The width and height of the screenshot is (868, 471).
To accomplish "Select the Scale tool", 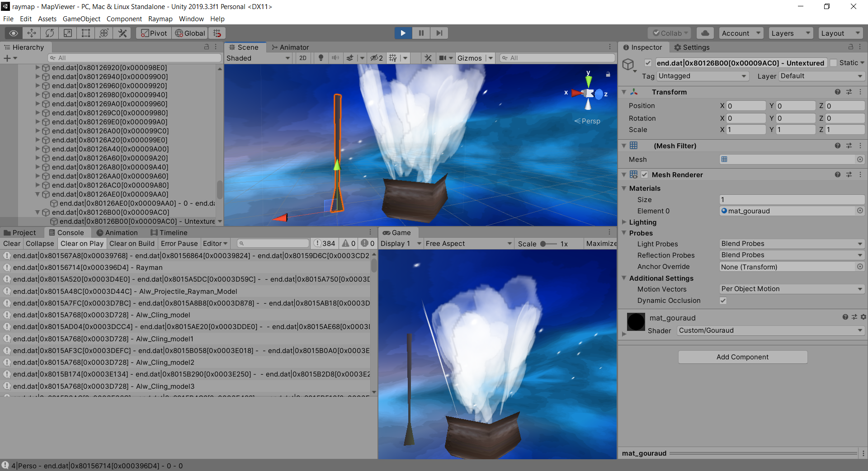I will [68, 33].
